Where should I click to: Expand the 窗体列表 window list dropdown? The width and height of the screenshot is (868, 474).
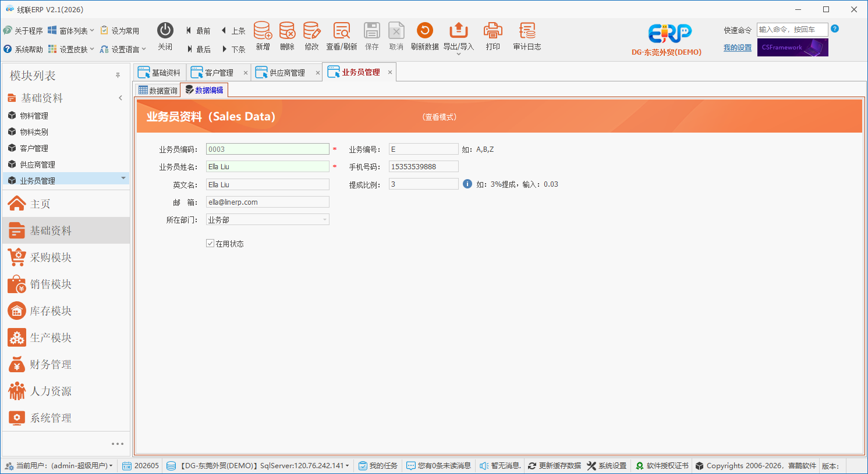pos(71,31)
